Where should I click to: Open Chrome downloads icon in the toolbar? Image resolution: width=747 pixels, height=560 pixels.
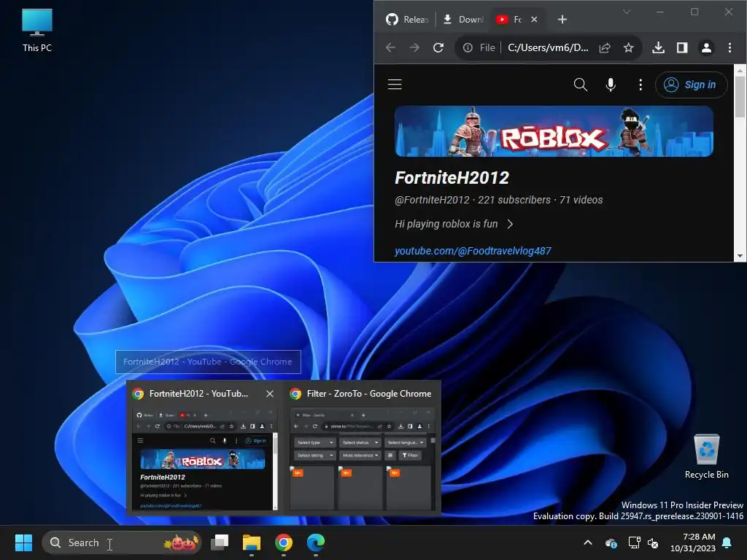[x=659, y=47]
